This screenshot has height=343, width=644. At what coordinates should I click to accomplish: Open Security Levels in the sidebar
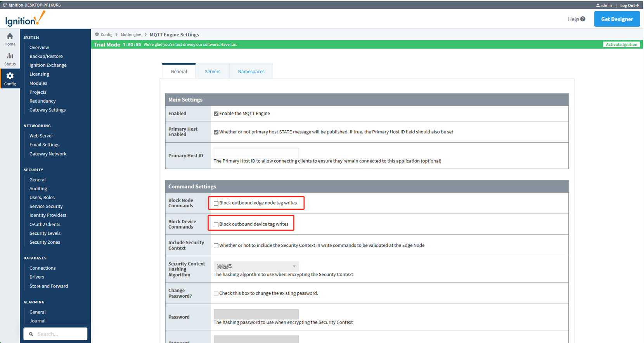point(45,233)
